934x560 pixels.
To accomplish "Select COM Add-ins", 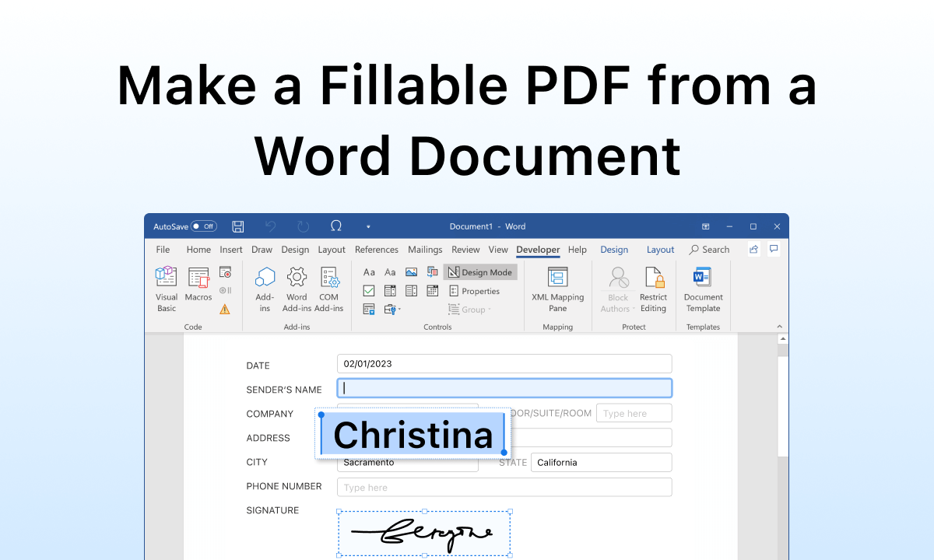I will pos(329,289).
